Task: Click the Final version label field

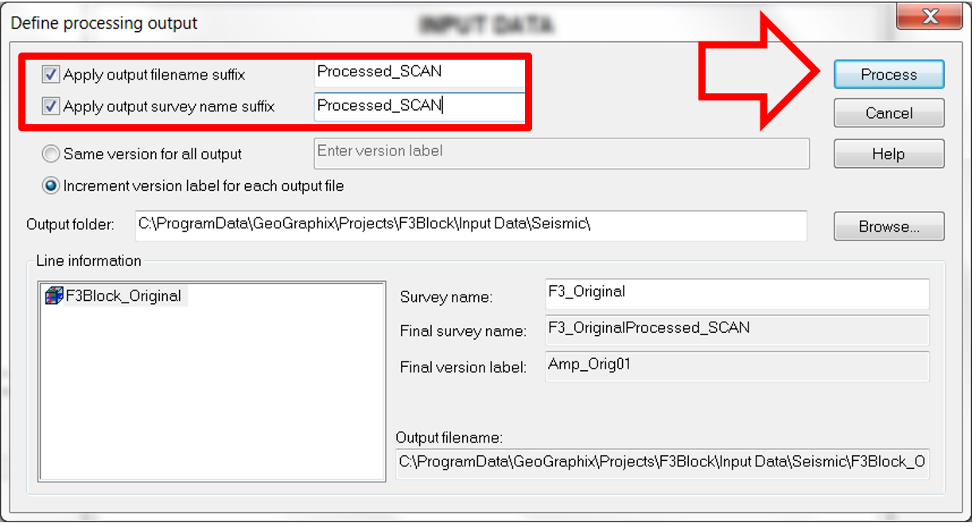Action: (737, 367)
